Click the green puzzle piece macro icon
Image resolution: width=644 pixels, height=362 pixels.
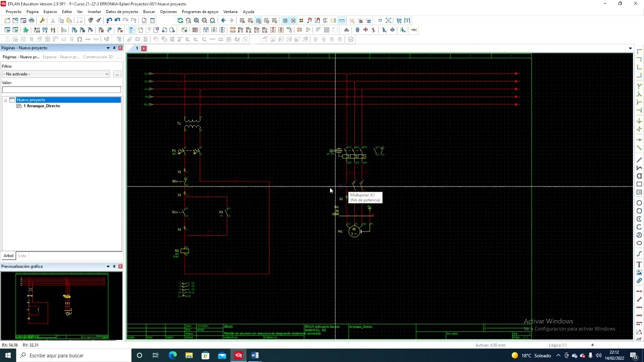[26, 30]
